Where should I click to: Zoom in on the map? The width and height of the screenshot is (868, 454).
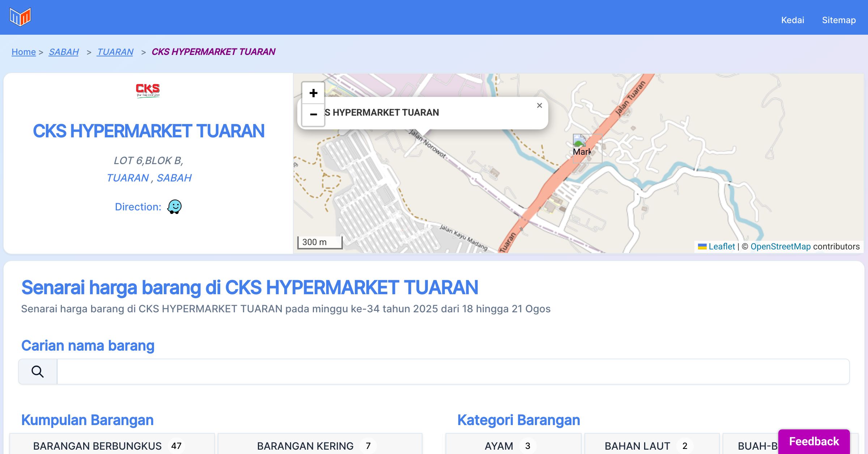313,93
